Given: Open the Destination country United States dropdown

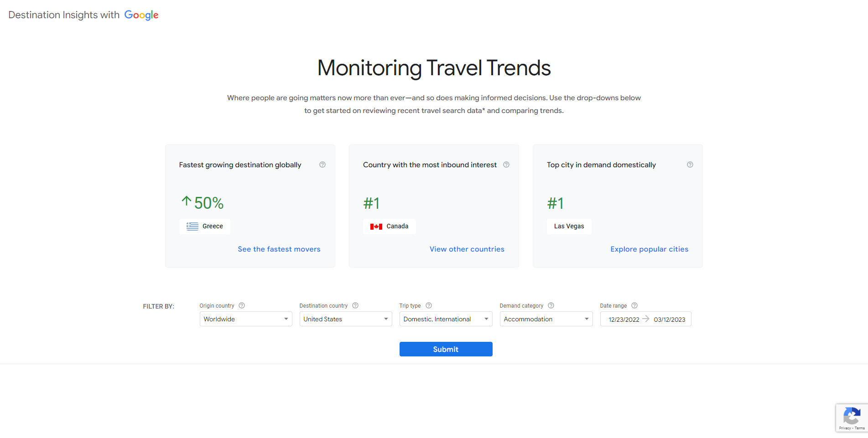Looking at the screenshot, I should 346,319.
